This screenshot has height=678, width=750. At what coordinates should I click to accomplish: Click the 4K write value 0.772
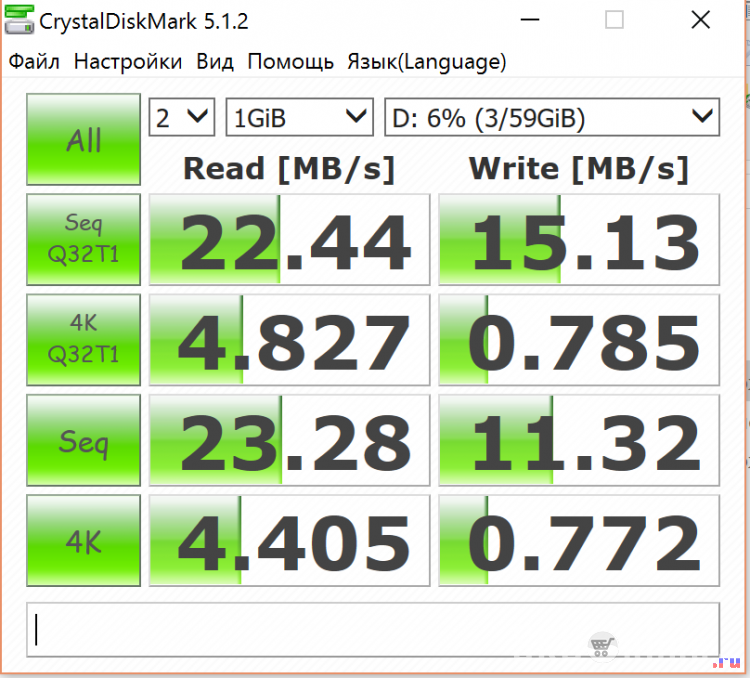click(579, 541)
